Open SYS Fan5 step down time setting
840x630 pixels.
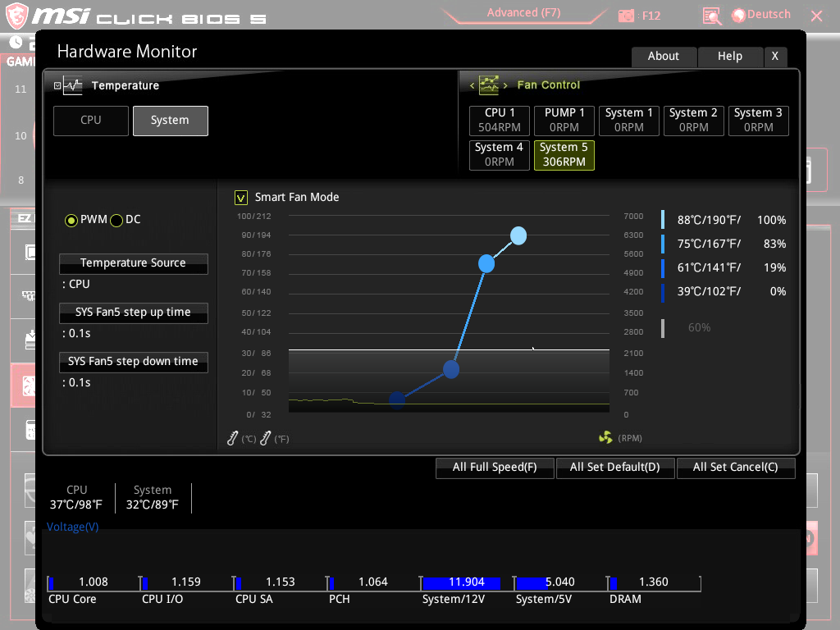(x=134, y=362)
